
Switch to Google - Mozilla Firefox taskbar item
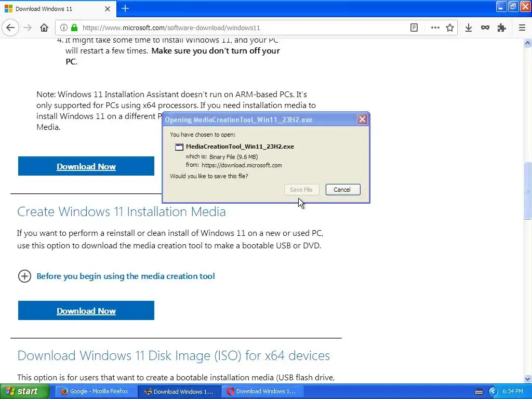[96, 392]
